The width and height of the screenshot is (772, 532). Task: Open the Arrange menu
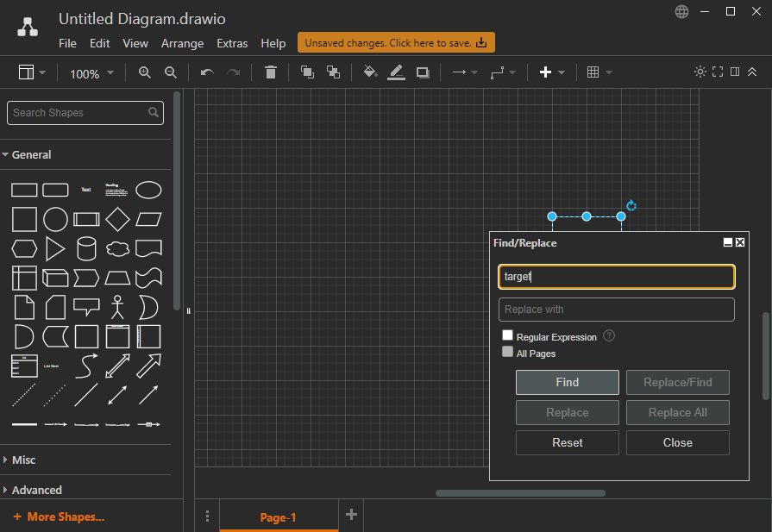pos(182,43)
